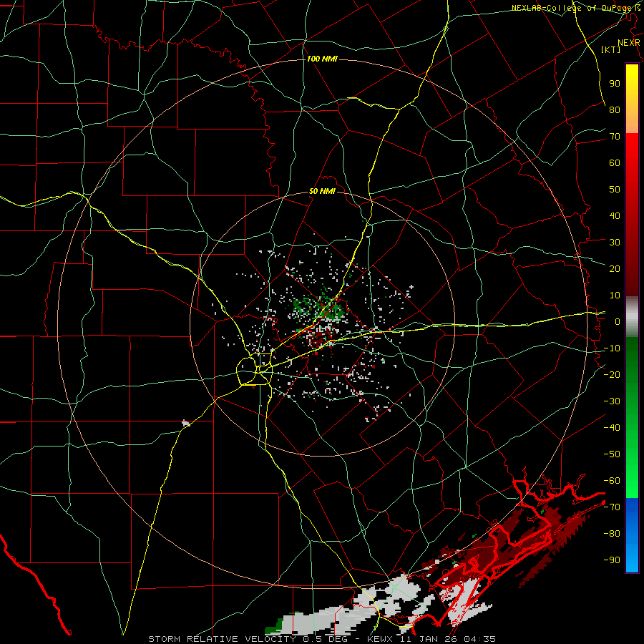Image resolution: width=644 pixels, height=644 pixels.
Task: Click the "[KT]" units label
Action: coord(610,49)
